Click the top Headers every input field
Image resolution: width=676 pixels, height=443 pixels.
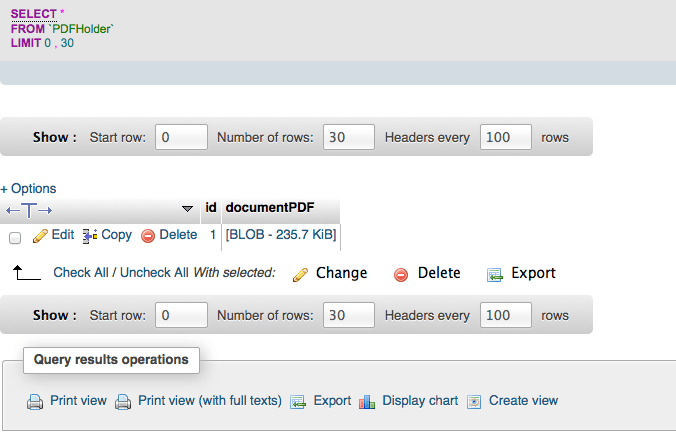(506, 137)
